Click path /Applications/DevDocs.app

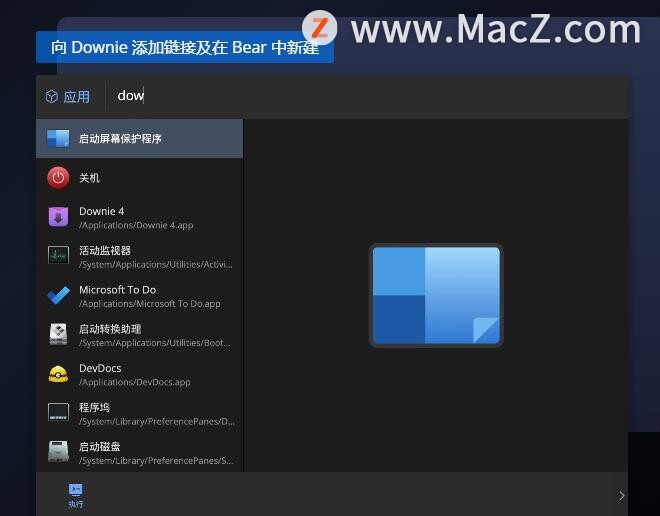pyautogui.click(x=135, y=382)
